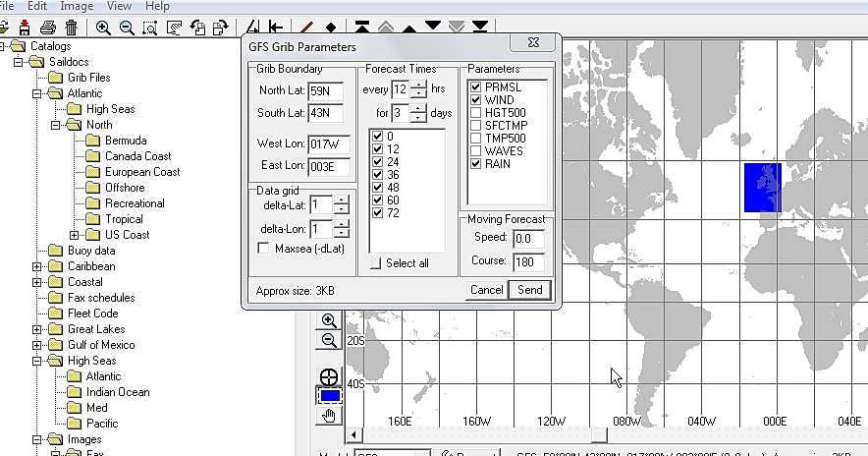This screenshot has height=456, width=868.
Task: Click the grey double up chevron icon
Action: click(386, 28)
